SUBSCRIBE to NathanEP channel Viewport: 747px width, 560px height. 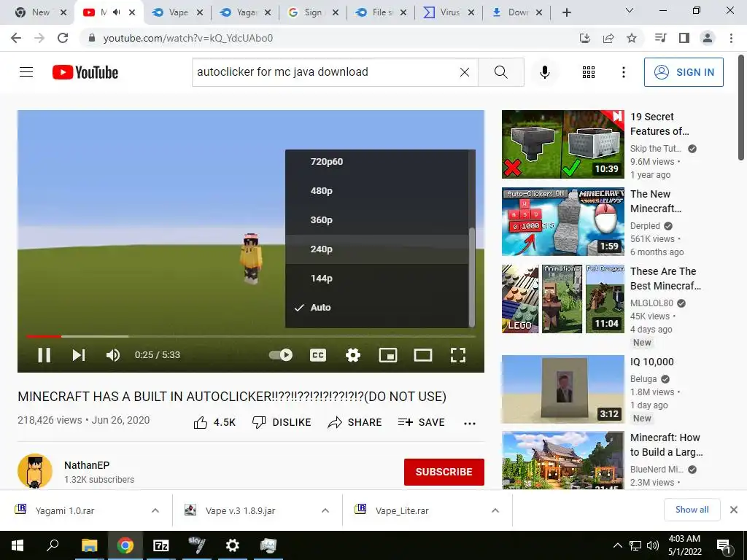tap(444, 472)
